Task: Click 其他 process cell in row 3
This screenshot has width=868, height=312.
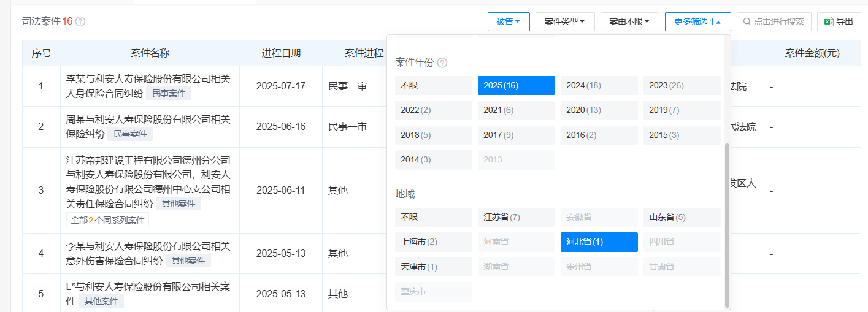Action: [x=338, y=190]
